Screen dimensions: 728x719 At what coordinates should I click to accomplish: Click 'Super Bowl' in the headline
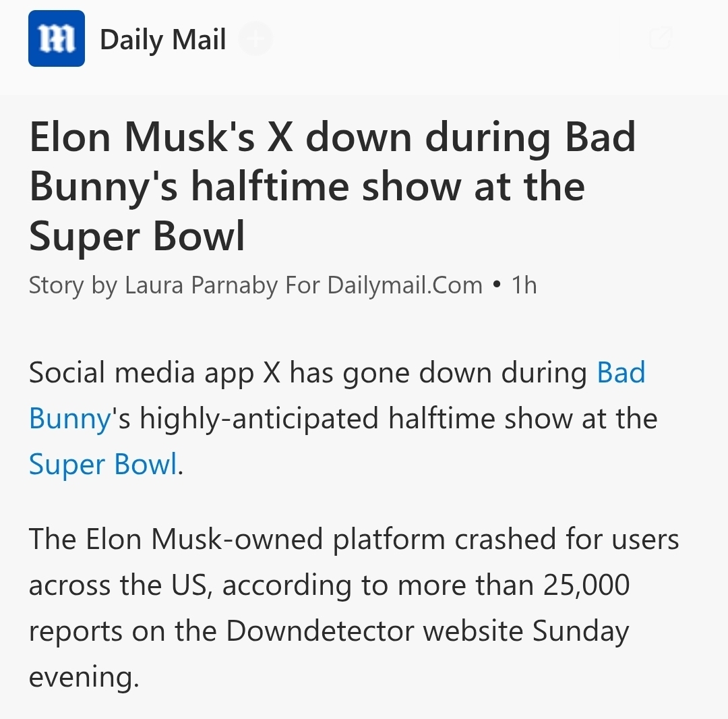click(x=137, y=235)
